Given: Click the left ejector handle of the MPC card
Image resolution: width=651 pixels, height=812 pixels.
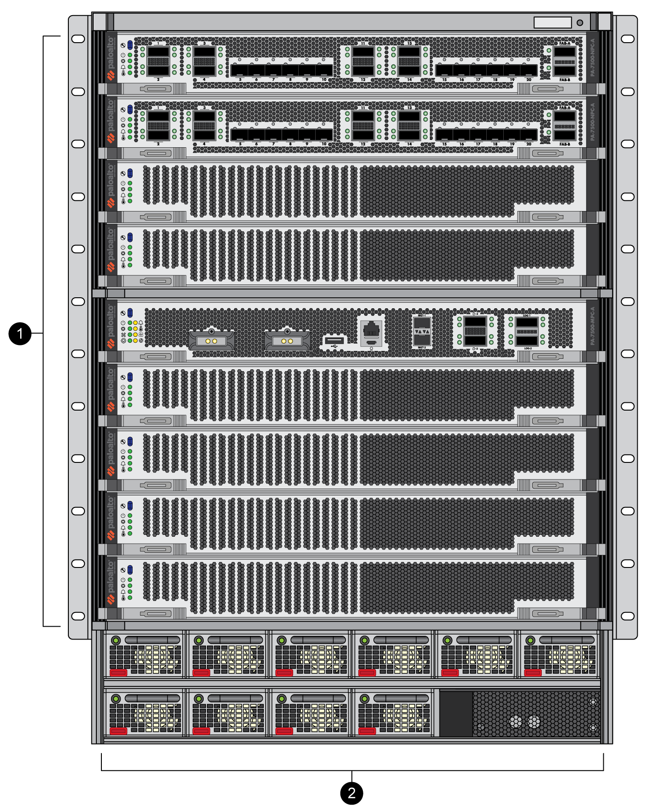Looking at the screenshot, I should pos(156,356).
